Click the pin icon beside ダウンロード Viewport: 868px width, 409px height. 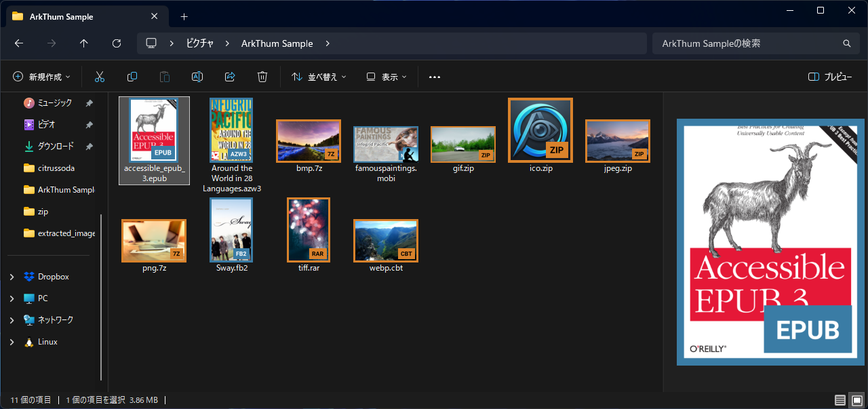pos(89,147)
